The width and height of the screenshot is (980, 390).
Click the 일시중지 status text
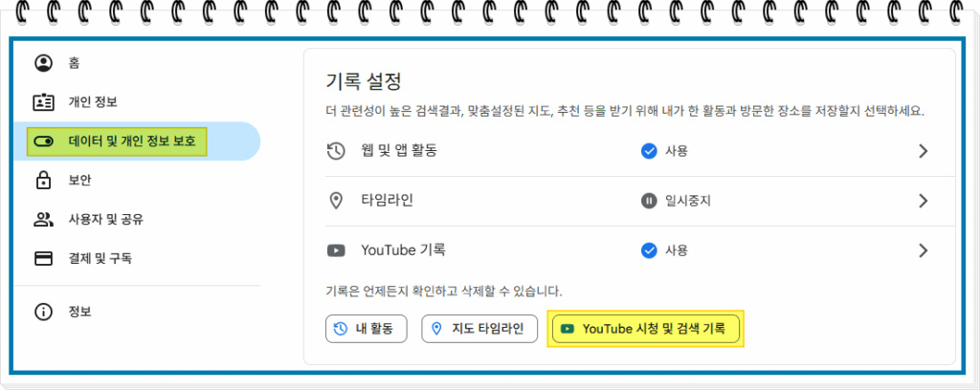click(688, 201)
